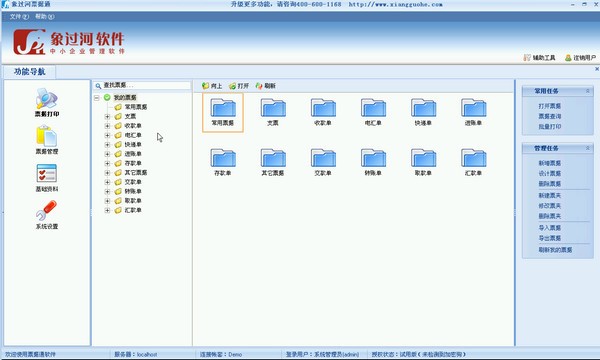
Task: Click the 打开票据 task link
Action: tap(549, 106)
